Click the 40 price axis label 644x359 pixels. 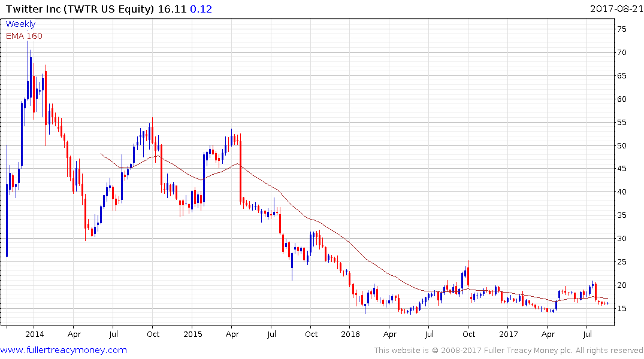[x=621, y=192]
